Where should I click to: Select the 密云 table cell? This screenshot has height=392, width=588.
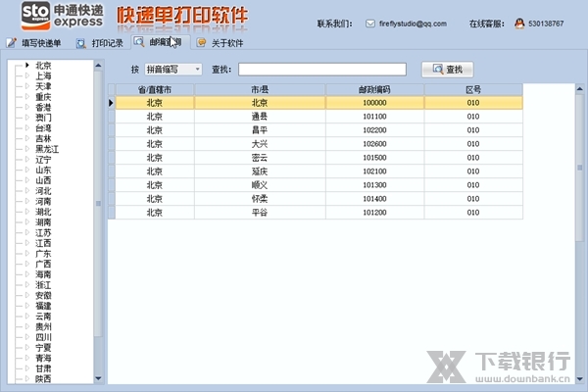[x=260, y=158]
